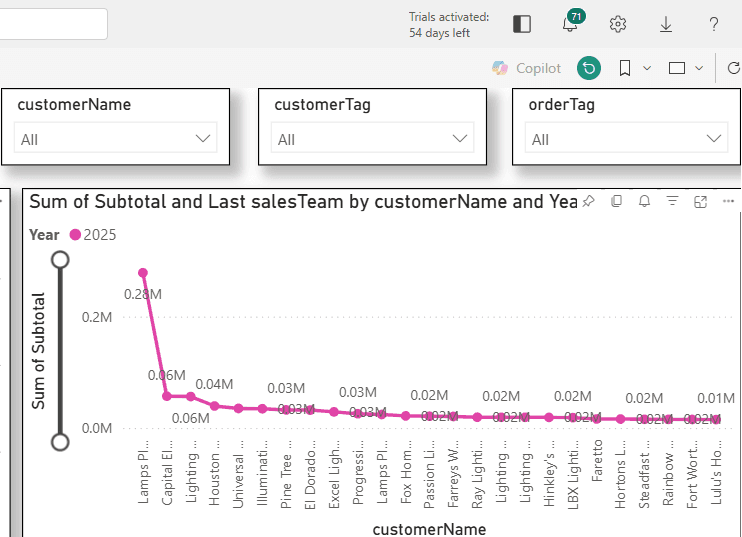This screenshot has width=742, height=537.
Task: Set alert with the chart's bell icon
Action: [x=645, y=201]
